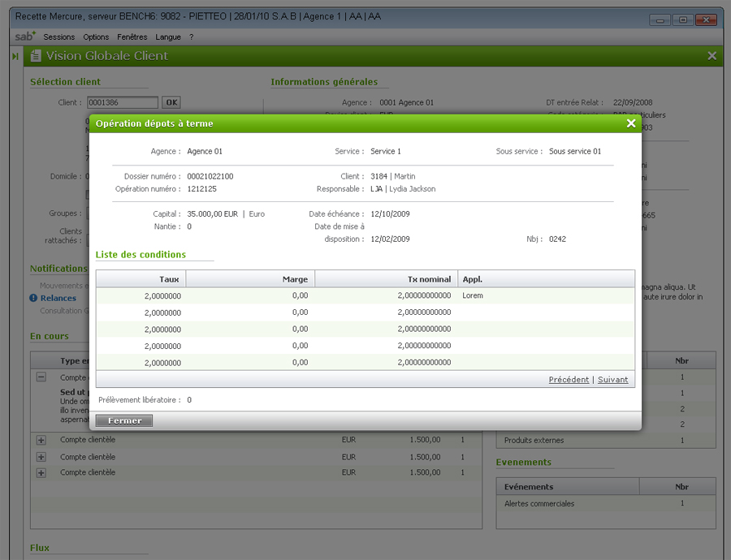
Task: Click the blue info icon beside Relances
Action: (x=33, y=298)
